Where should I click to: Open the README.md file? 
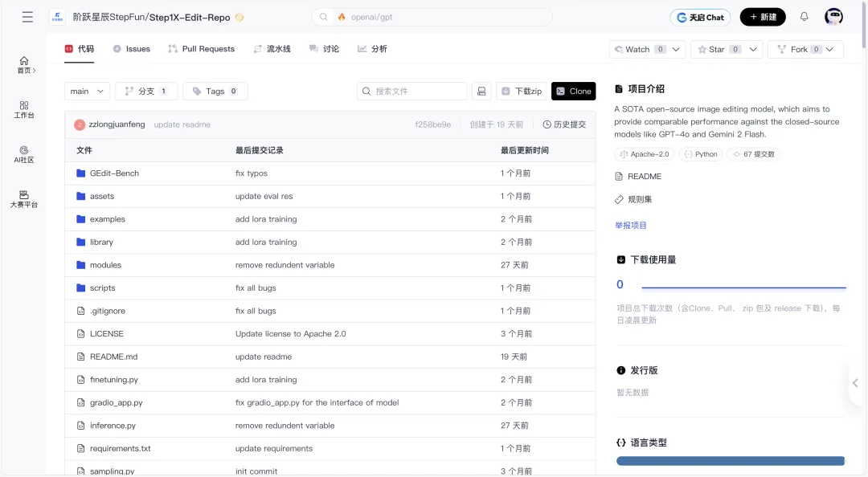[x=113, y=357]
